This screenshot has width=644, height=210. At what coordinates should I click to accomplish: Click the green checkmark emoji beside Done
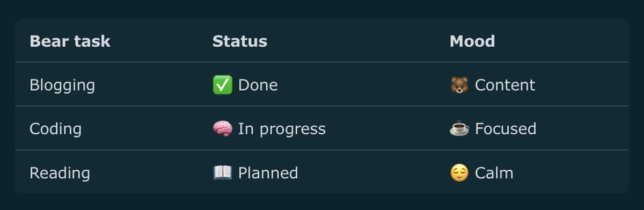[223, 85]
